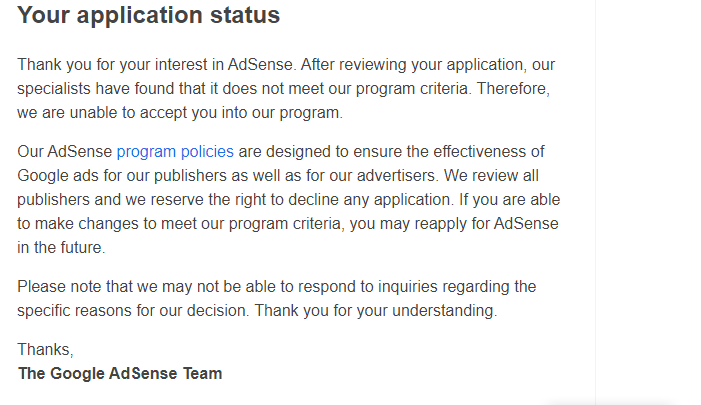Click the 'Your application status' heading
The image size is (701, 405).
pos(148,15)
